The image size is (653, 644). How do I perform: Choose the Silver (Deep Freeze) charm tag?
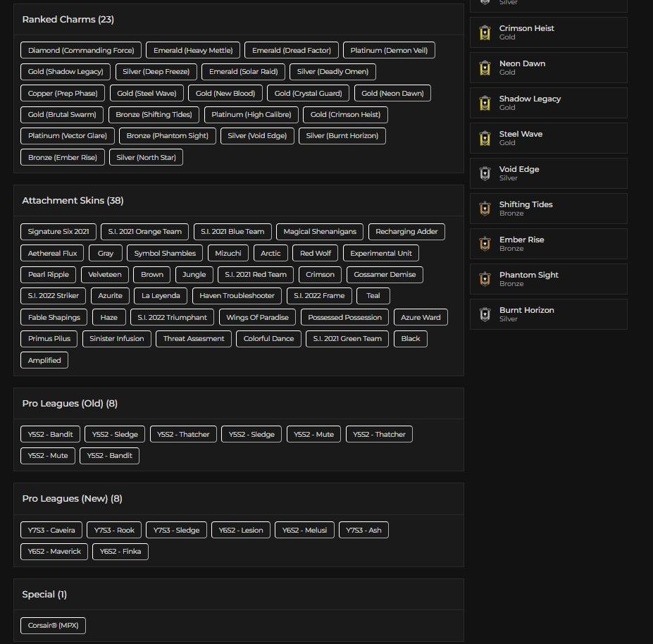156,72
